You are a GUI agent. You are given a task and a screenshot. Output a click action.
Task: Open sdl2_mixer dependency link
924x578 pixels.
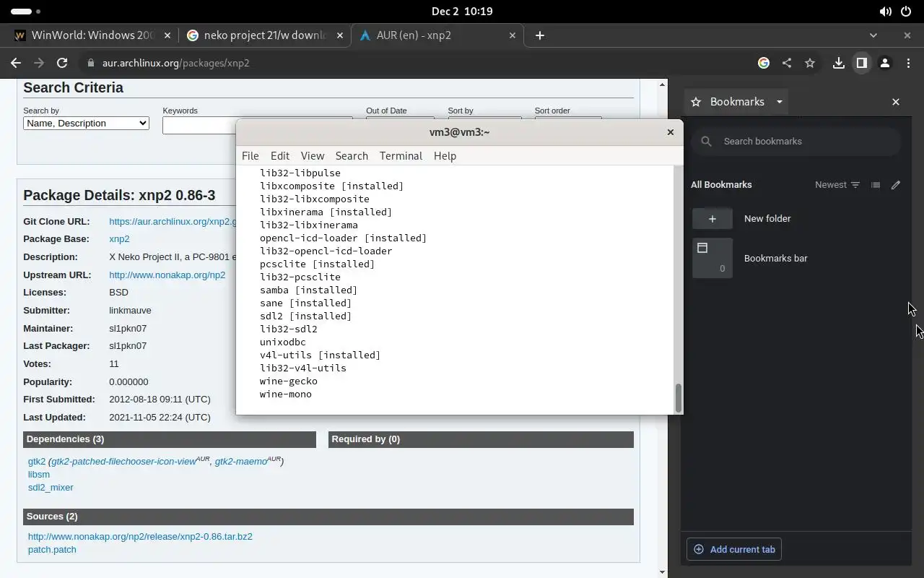click(51, 488)
